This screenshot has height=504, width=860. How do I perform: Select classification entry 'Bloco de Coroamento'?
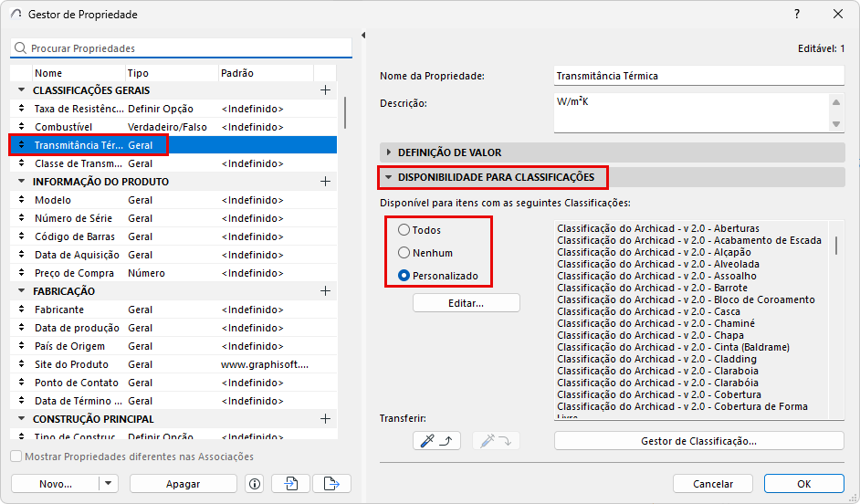click(x=686, y=299)
